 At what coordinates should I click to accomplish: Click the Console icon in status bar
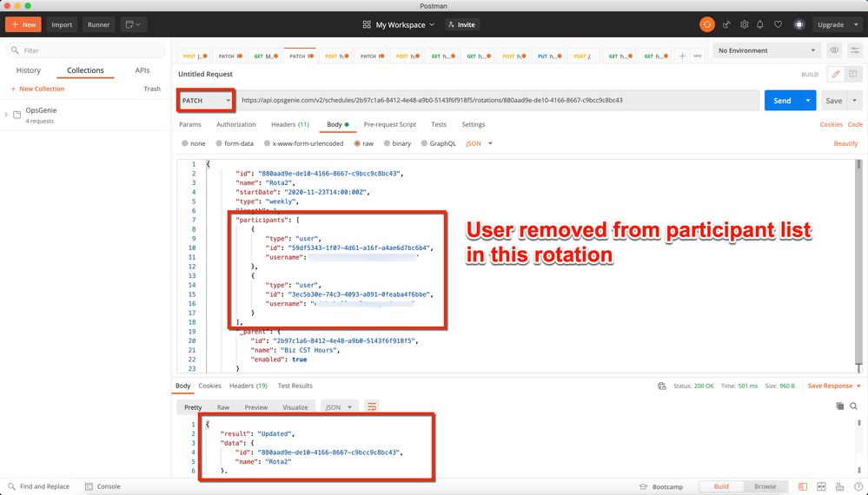tap(89, 486)
